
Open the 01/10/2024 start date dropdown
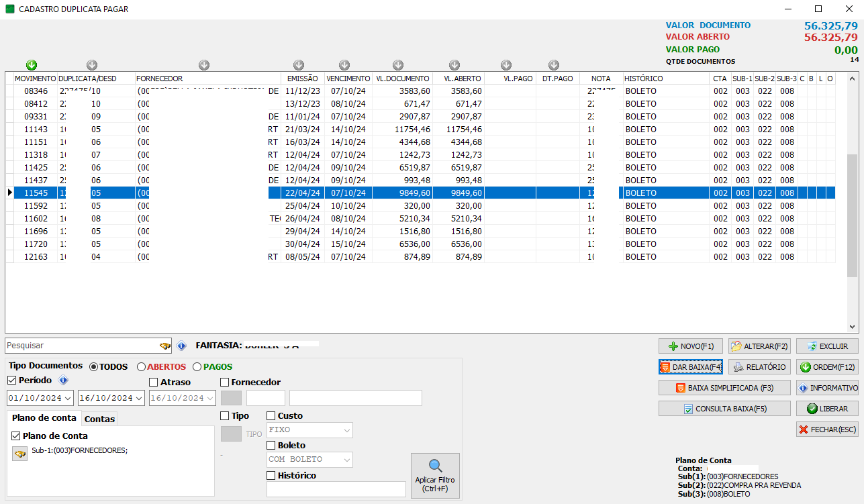[x=68, y=398]
